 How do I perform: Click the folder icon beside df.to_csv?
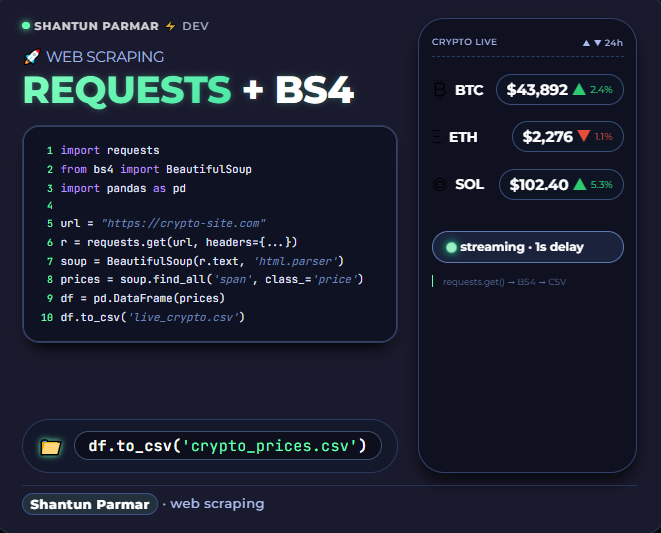(50, 446)
